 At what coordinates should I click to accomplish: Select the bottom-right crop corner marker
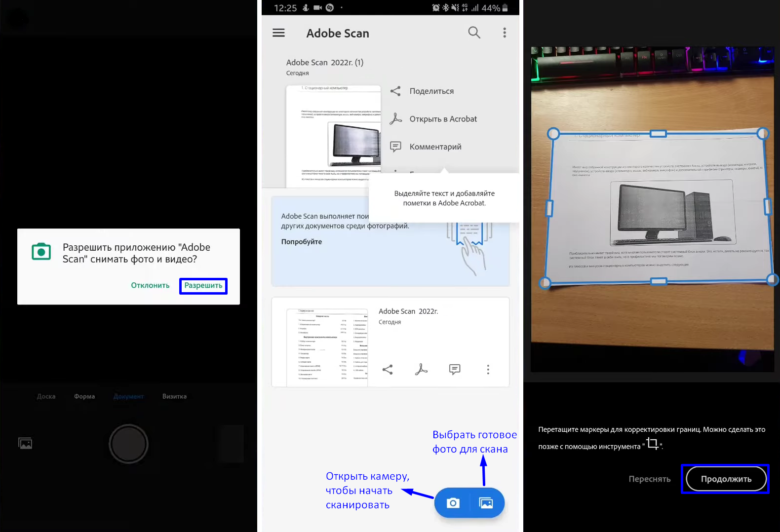tap(773, 279)
